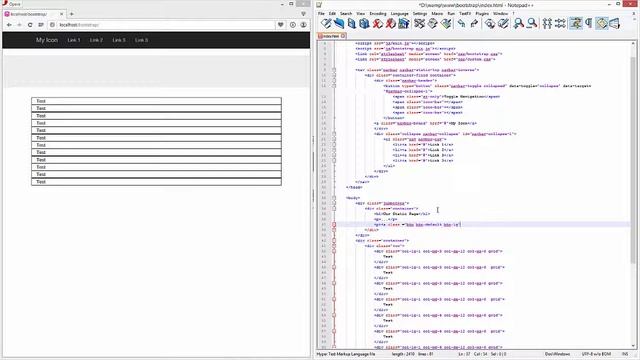Click Link 2 in the page navbar
Screen dimensions: 640x360
pyautogui.click(x=96, y=40)
